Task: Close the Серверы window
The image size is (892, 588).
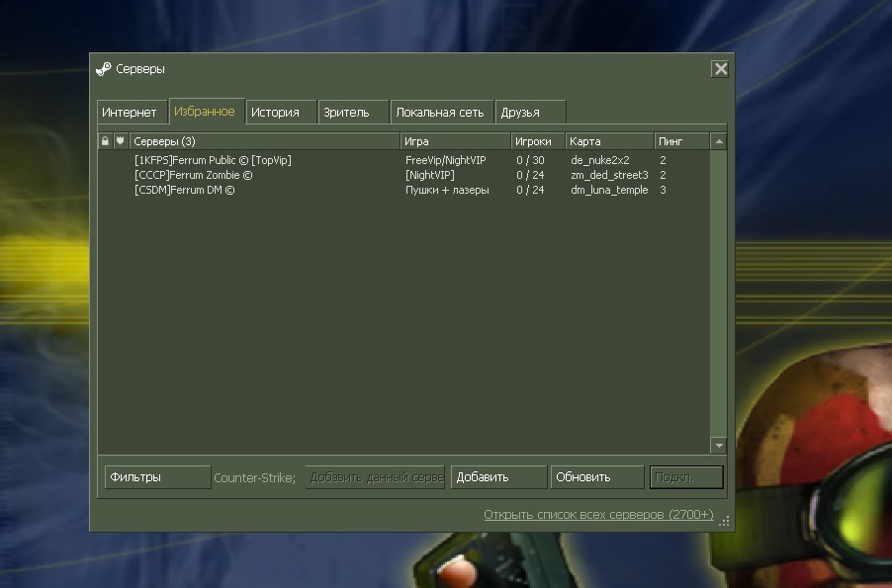Action: (x=720, y=69)
